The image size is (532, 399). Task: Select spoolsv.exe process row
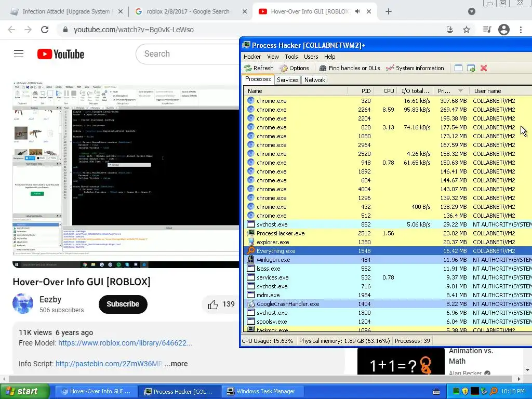click(388, 321)
